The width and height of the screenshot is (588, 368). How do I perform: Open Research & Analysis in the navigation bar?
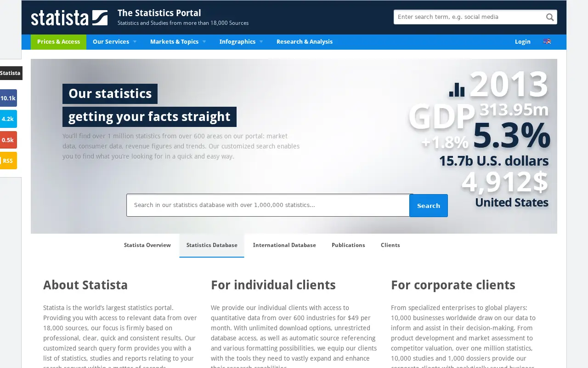305,42
